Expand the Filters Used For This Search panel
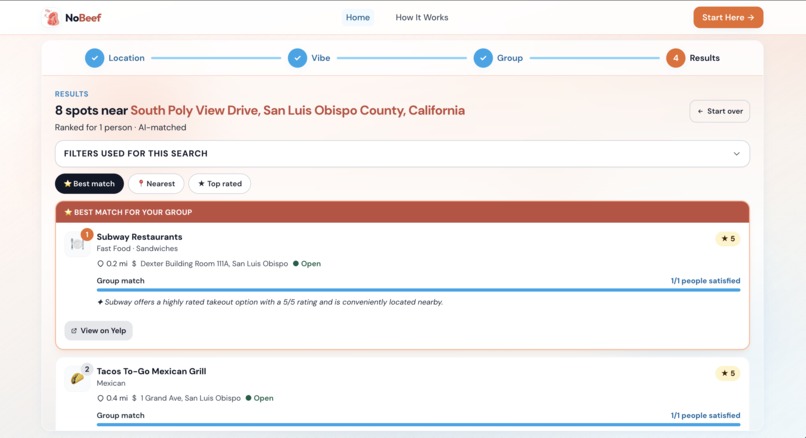806x438 pixels. (x=402, y=154)
